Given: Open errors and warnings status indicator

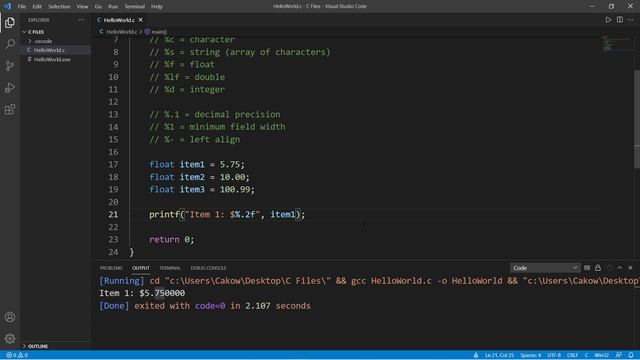Looking at the screenshot, I should 17,355.
